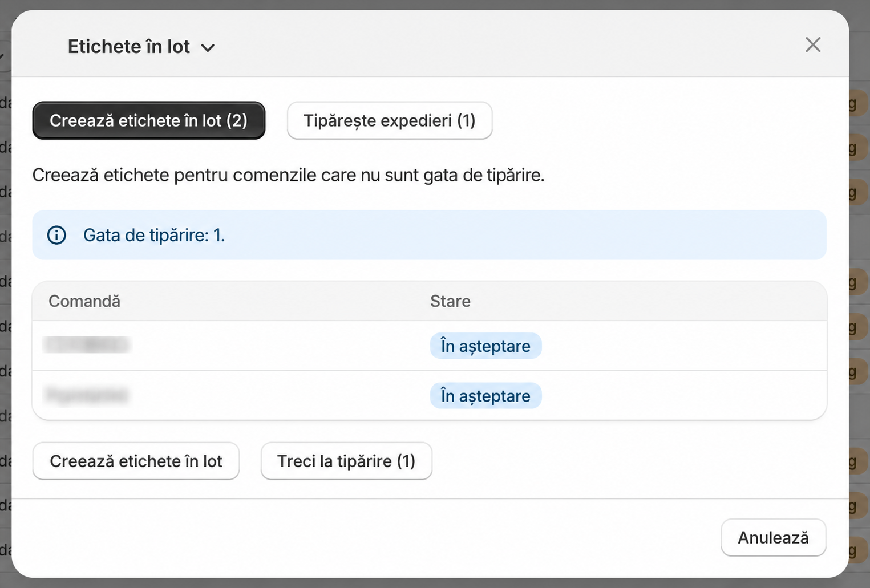
Task: Select the Creează etichete în lot (2) tab
Action: (x=149, y=120)
